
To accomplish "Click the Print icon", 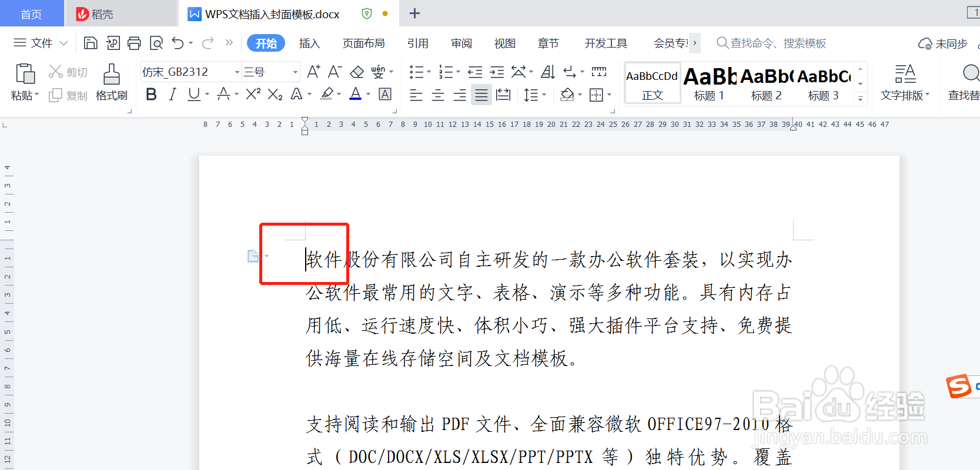I will [135, 43].
